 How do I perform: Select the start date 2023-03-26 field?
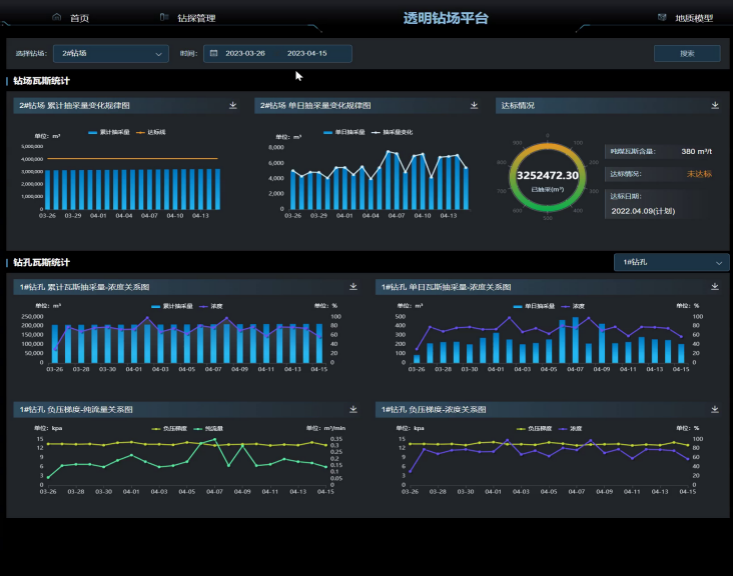245,53
